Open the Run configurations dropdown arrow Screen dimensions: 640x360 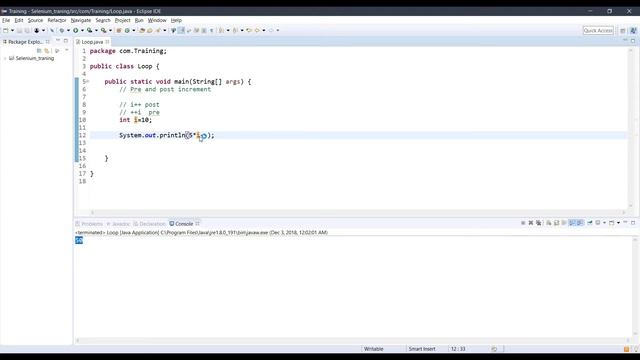coord(82,30)
